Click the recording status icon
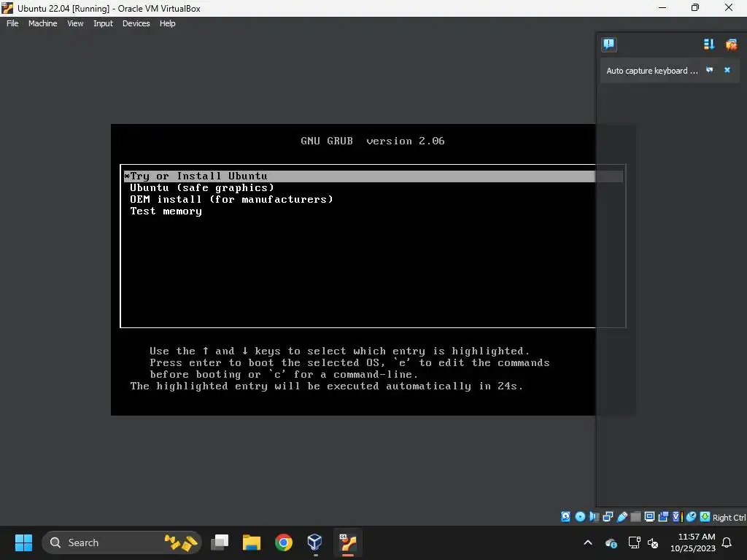747x560 pixels. (x=663, y=517)
